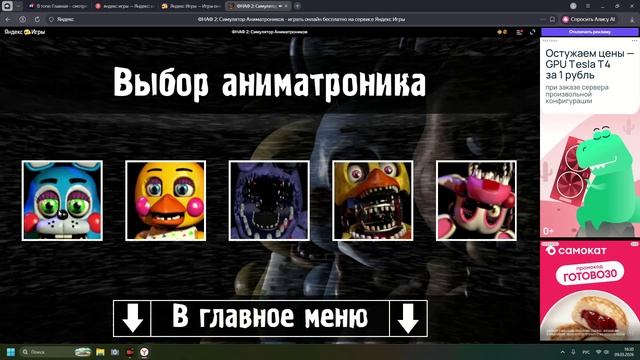Switch to the "Яндекс Игры — Игры" tab
The height and width of the screenshot is (360, 640).
click(191, 6)
